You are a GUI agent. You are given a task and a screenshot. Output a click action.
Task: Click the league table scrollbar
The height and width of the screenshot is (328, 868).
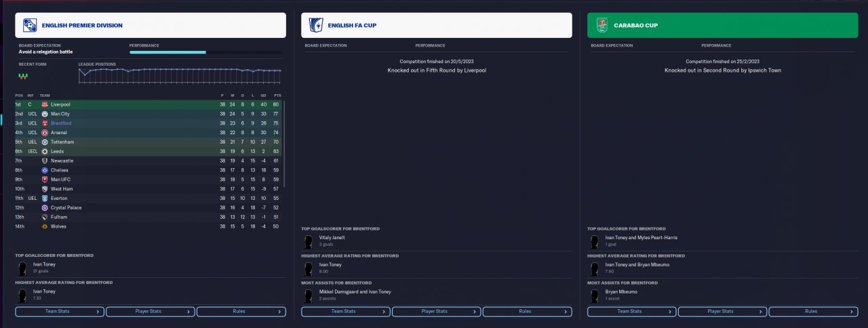(x=285, y=144)
